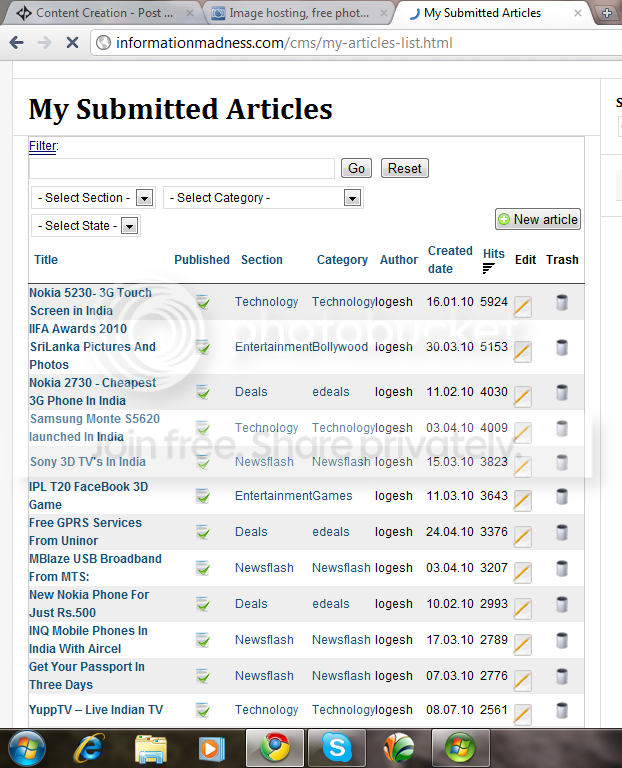Image resolution: width=622 pixels, height=768 pixels.
Task: Toggle published state of INQ Mobile article
Action: [x=203, y=640]
